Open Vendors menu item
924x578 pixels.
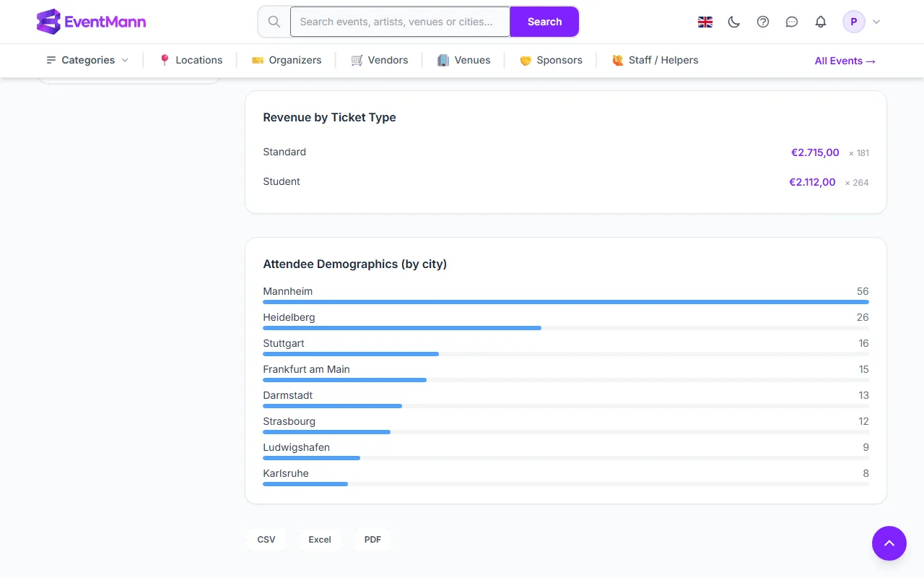(380, 60)
